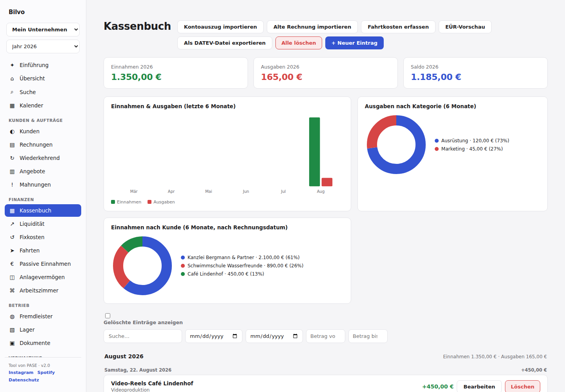Image resolution: width=565 pixels, height=392 pixels.
Task: Toggle the Gelöschte Einträge anzeigen checkbox
Action: click(x=108, y=316)
